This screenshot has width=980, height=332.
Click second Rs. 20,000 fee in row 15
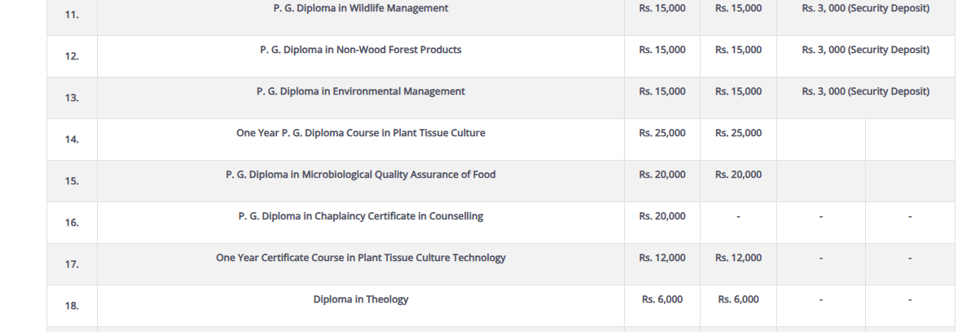click(x=738, y=175)
